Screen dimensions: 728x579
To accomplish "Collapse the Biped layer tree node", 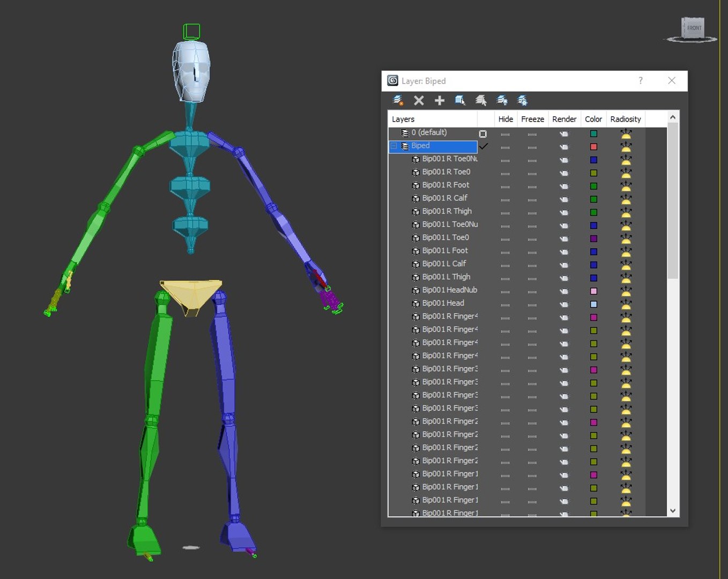I will tap(393, 146).
